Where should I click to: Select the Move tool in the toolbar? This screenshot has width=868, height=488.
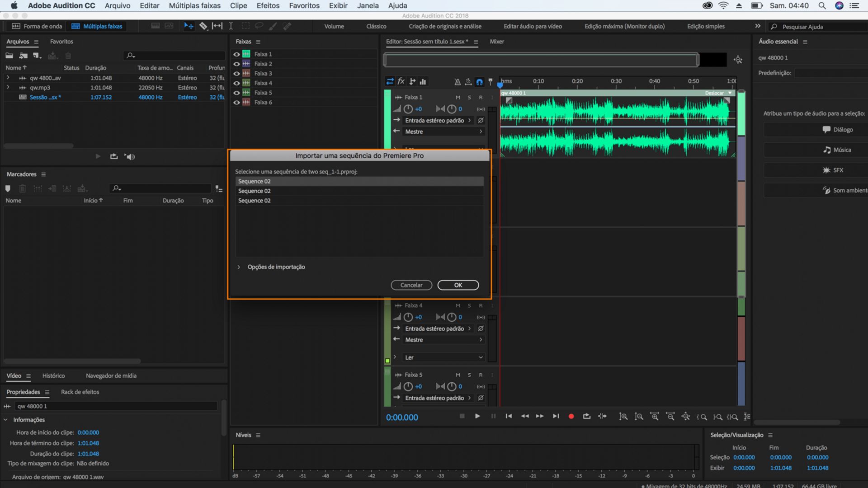[189, 26]
